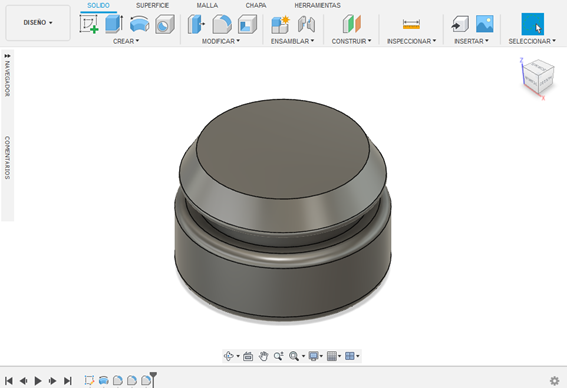Expand the Orbit options arrow
The height and width of the screenshot is (388, 567).
(238, 356)
